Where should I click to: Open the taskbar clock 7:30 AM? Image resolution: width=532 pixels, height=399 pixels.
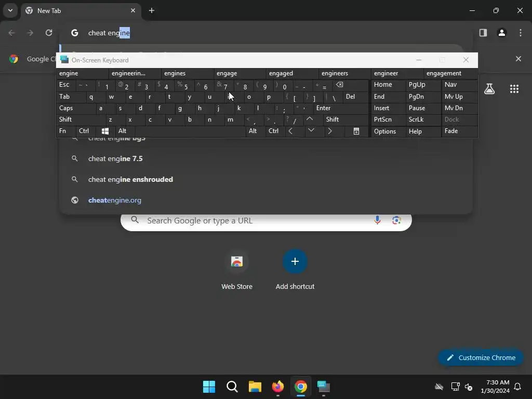click(495, 387)
